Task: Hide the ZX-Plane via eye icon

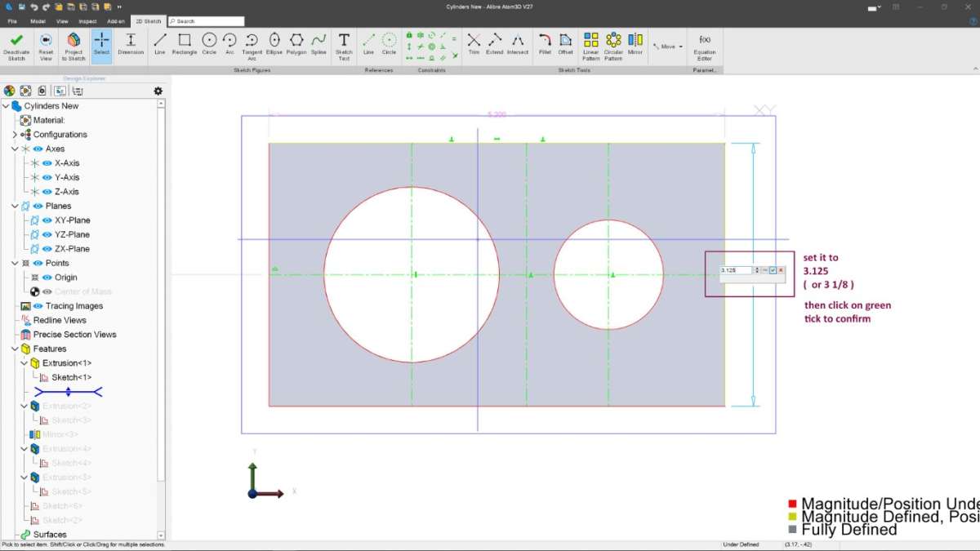Action: click(x=47, y=249)
